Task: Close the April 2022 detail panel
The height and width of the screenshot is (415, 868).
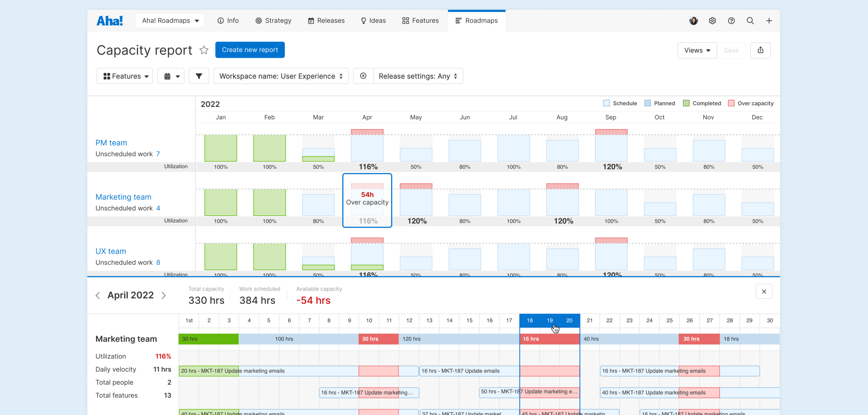Action: pos(764,292)
